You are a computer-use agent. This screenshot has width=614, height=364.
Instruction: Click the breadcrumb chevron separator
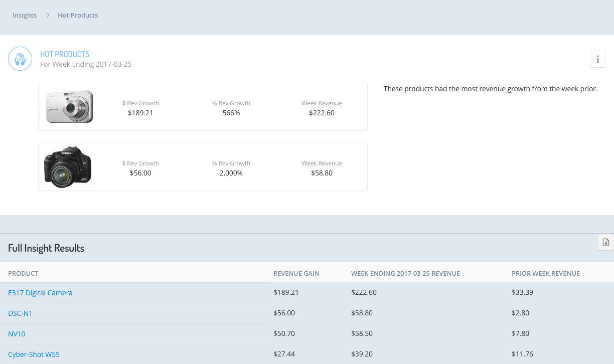[48, 15]
